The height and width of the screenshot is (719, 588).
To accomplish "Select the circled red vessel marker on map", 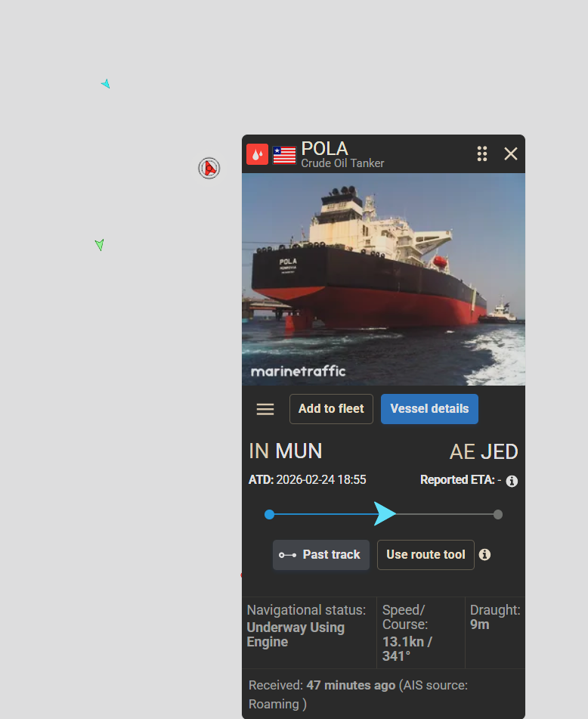I will pos(209,169).
